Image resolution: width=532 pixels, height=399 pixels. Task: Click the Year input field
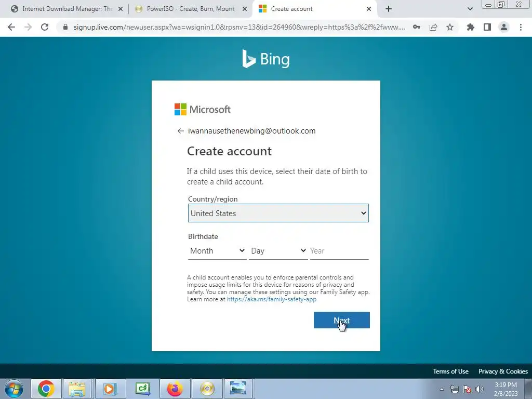(339, 251)
